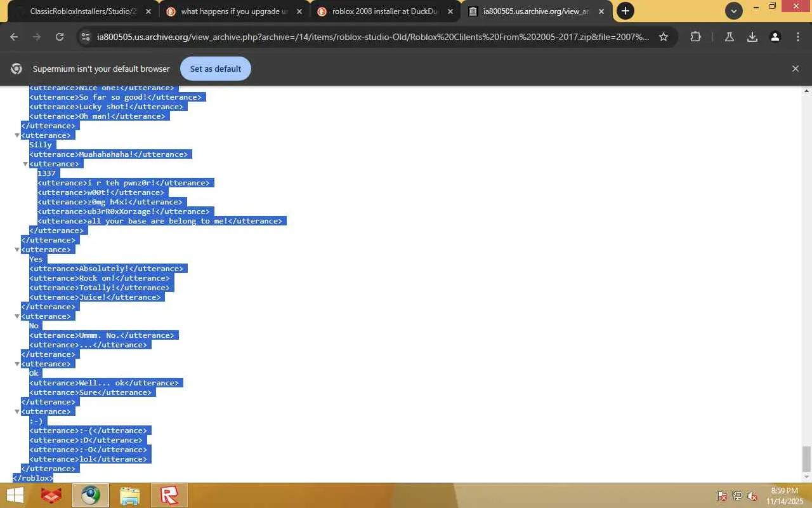
Task: Click the 'Totally!' utterance line
Action: pos(100,288)
